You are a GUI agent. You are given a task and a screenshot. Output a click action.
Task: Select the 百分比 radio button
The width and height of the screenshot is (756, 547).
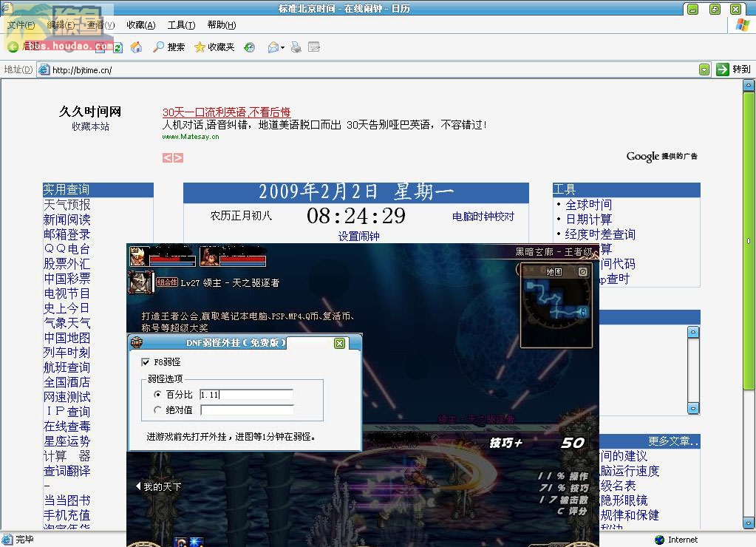157,395
